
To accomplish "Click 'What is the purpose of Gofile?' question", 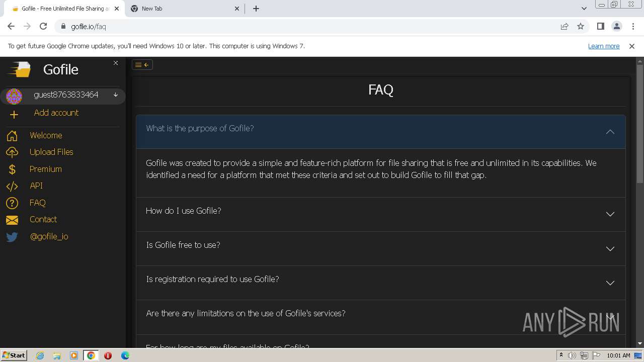I will click(200, 128).
